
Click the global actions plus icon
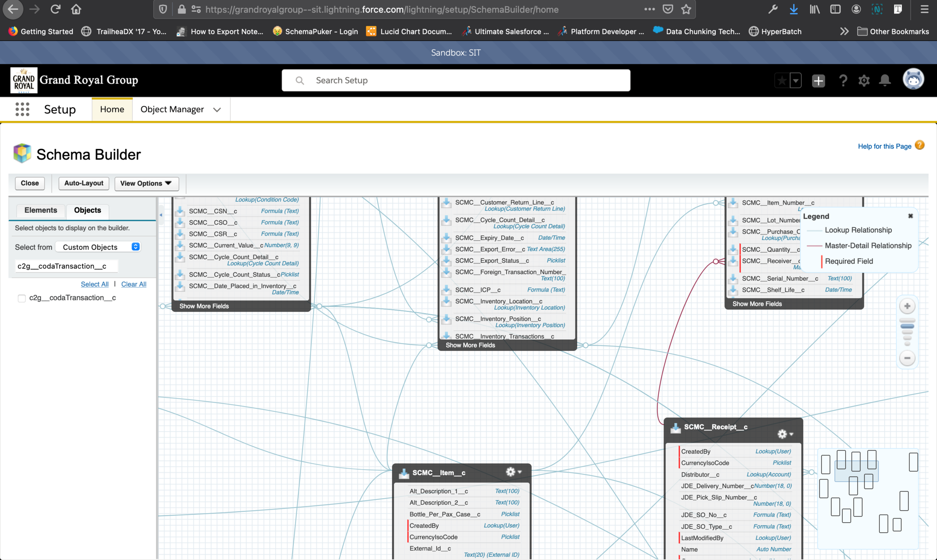pyautogui.click(x=818, y=80)
